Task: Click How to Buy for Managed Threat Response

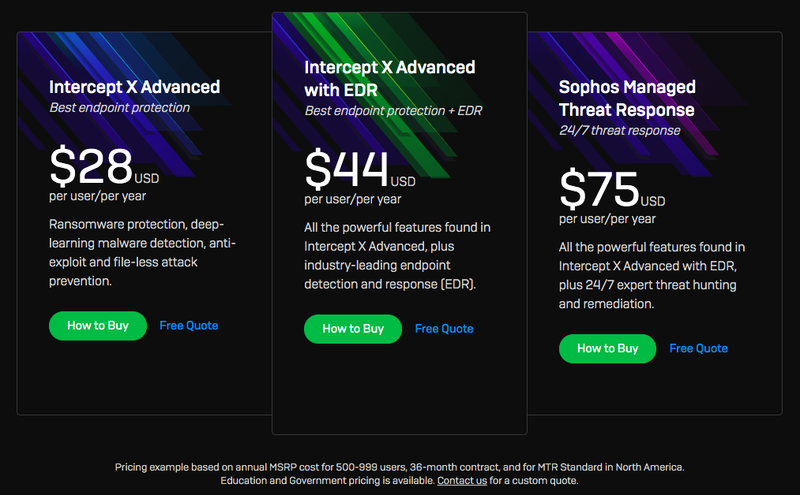Action: (x=608, y=349)
